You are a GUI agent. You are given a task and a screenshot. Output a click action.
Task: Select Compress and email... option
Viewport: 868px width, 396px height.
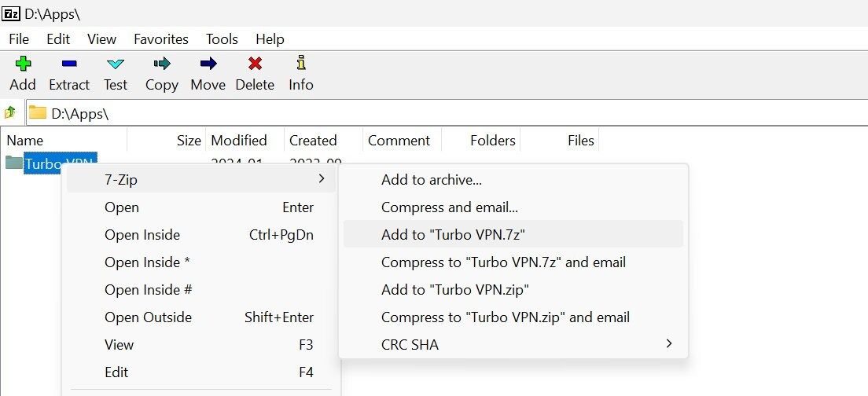[x=513, y=207]
